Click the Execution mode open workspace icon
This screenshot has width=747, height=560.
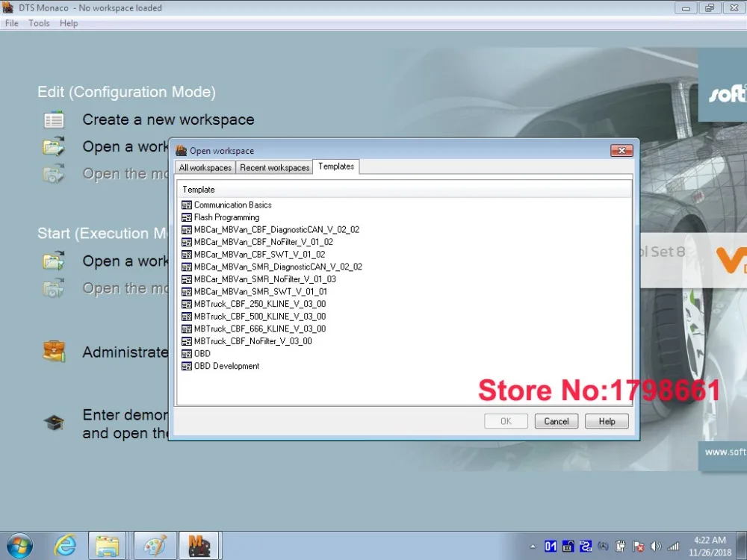tap(54, 261)
